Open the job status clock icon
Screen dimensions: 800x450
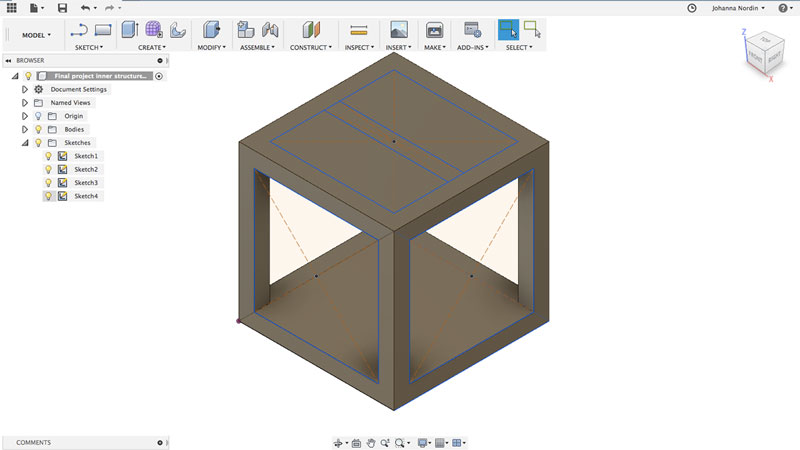coord(692,8)
